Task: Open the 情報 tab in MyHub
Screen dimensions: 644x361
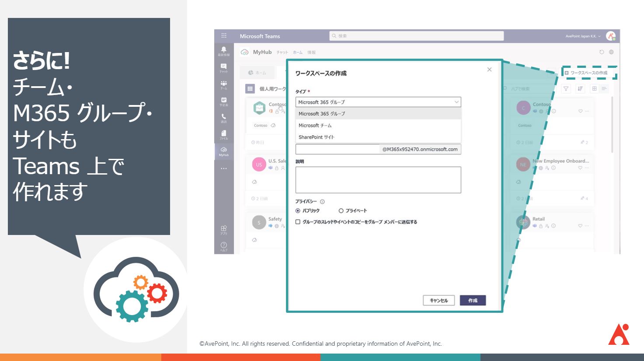Action: [311, 53]
